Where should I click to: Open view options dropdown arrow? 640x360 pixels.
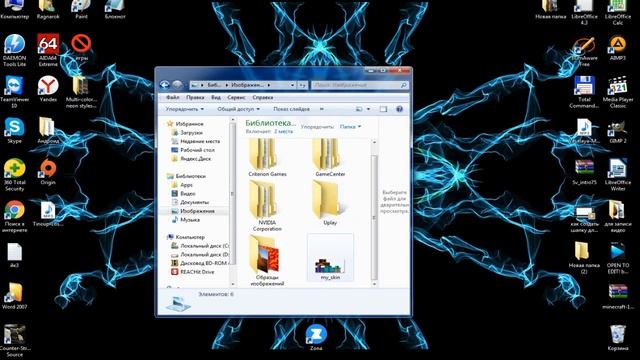368,109
